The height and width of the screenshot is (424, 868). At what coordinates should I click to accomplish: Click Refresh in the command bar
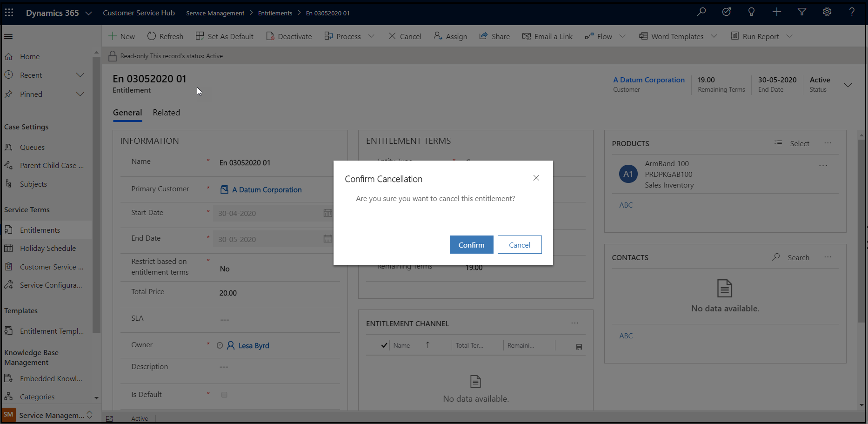(165, 36)
